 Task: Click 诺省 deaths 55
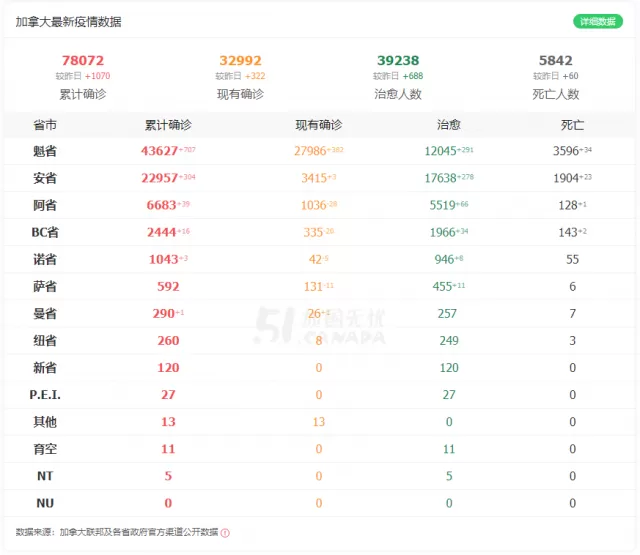pyautogui.click(x=572, y=259)
